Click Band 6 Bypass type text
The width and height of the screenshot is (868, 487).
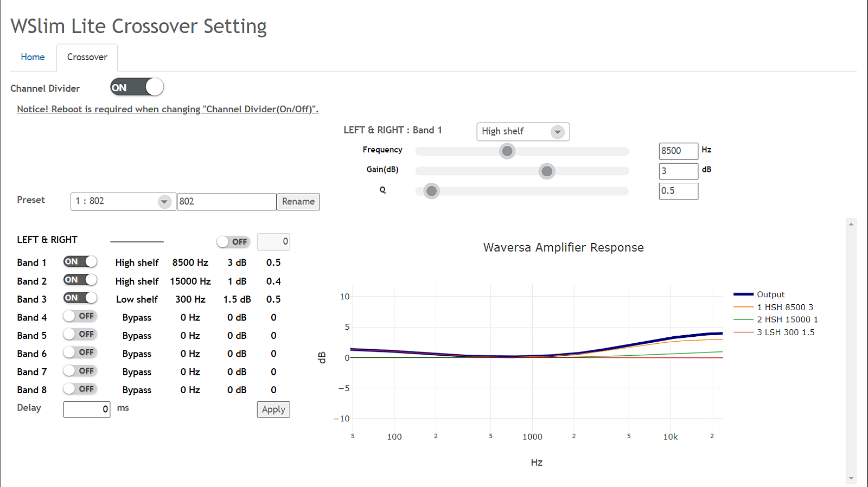(x=137, y=354)
